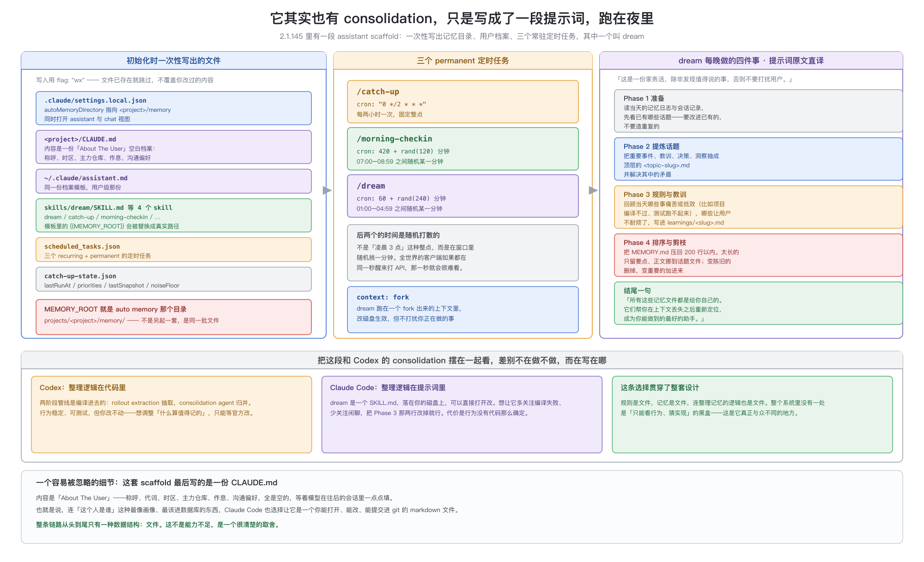Click '称呼、时区、主力仓库、作息、沟通偏好' line
Image resolution: width=924 pixels, height=562 pixels.
pyautogui.click(x=97, y=158)
